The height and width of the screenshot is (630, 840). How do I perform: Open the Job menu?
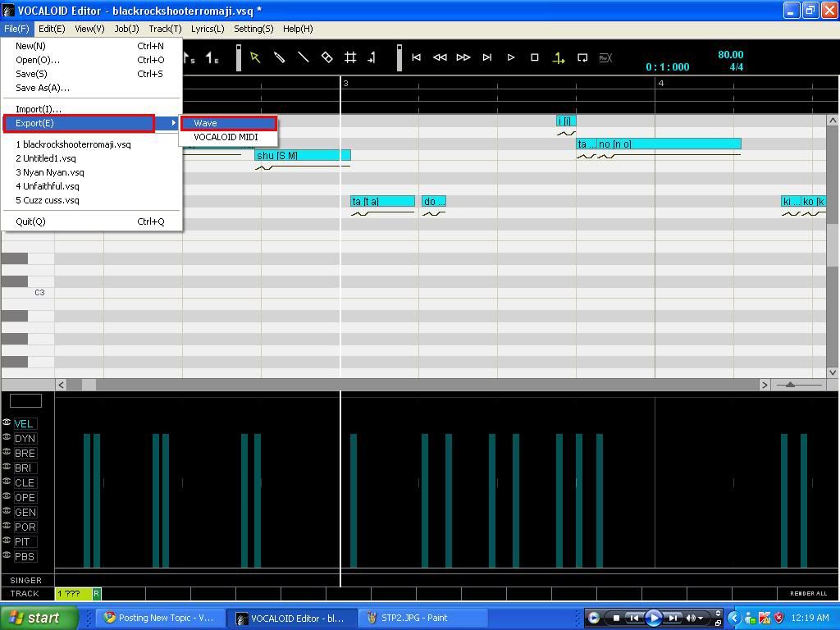pyautogui.click(x=127, y=29)
